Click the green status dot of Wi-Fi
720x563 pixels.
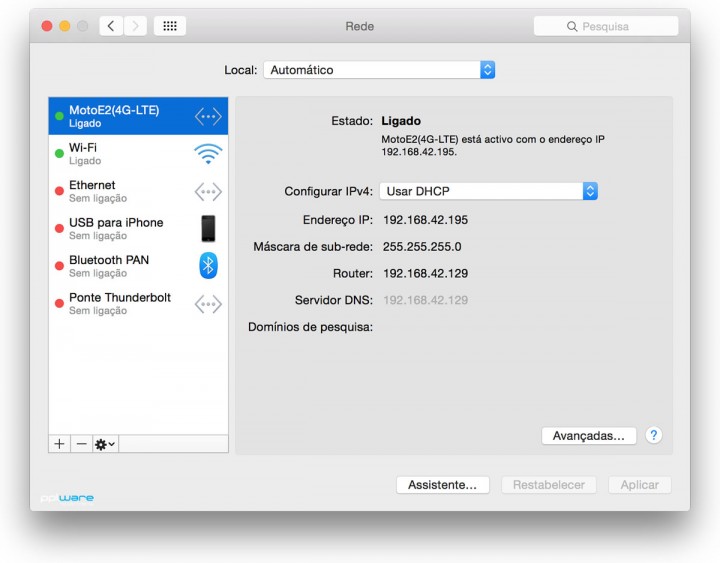pos(59,153)
